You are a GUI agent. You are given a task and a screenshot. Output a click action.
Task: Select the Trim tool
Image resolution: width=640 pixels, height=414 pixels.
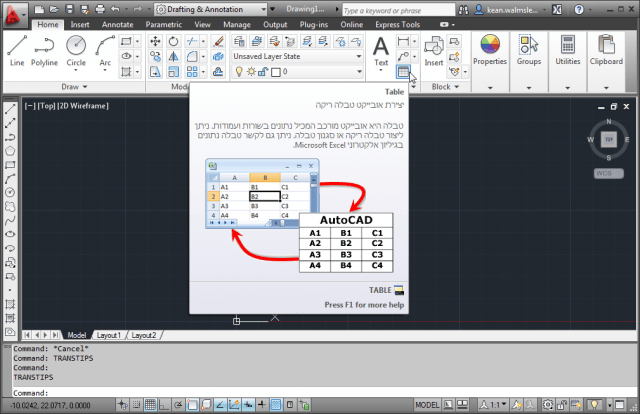192,41
